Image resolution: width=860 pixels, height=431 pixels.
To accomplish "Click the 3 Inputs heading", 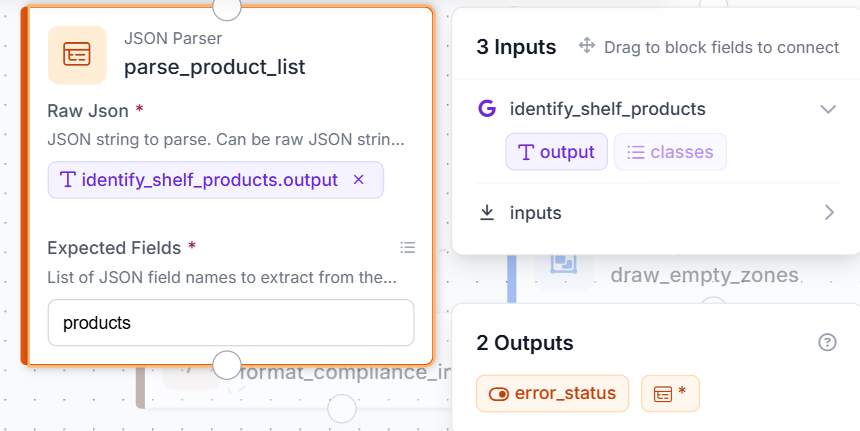I will (516, 47).
